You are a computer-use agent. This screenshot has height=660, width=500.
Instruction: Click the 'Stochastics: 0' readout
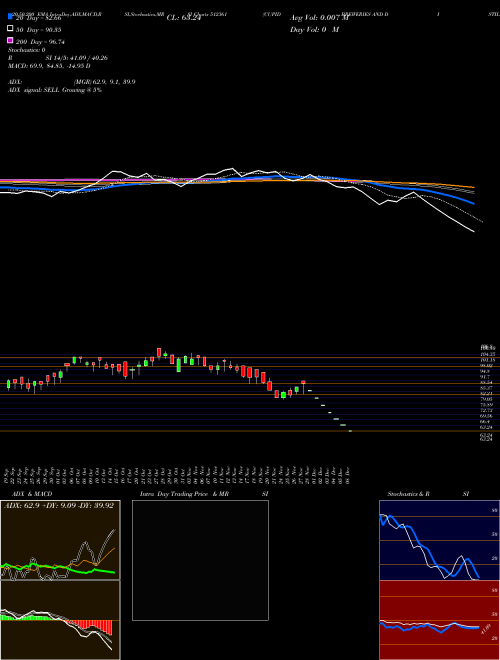27,50
